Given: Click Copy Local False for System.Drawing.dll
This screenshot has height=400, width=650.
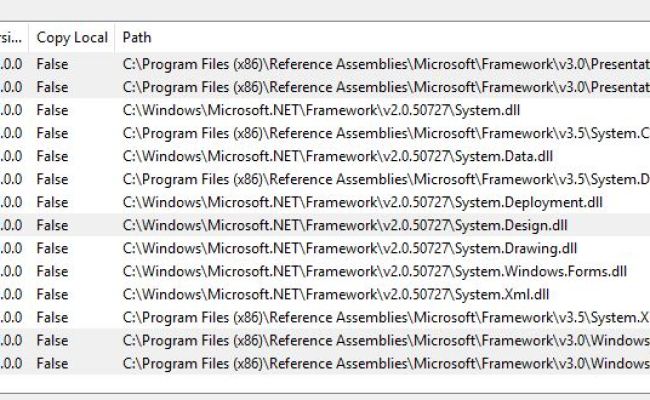Looking at the screenshot, I should [x=52, y=248].
